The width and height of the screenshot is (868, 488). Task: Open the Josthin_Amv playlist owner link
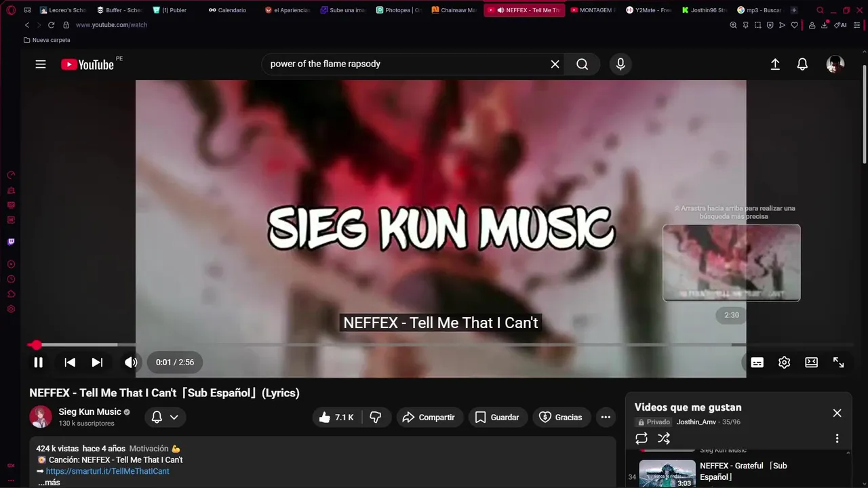tap(696, 422)
